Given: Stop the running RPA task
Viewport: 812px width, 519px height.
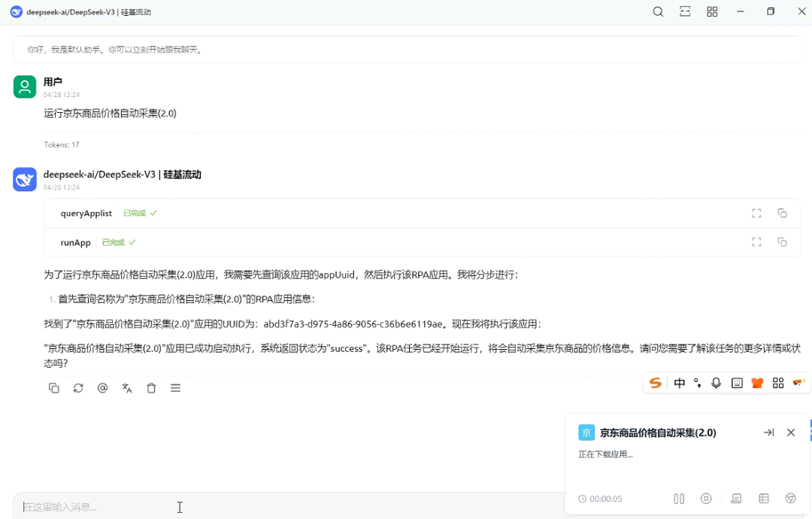Looking at the screenshot, I should click(x=706, y=498).
